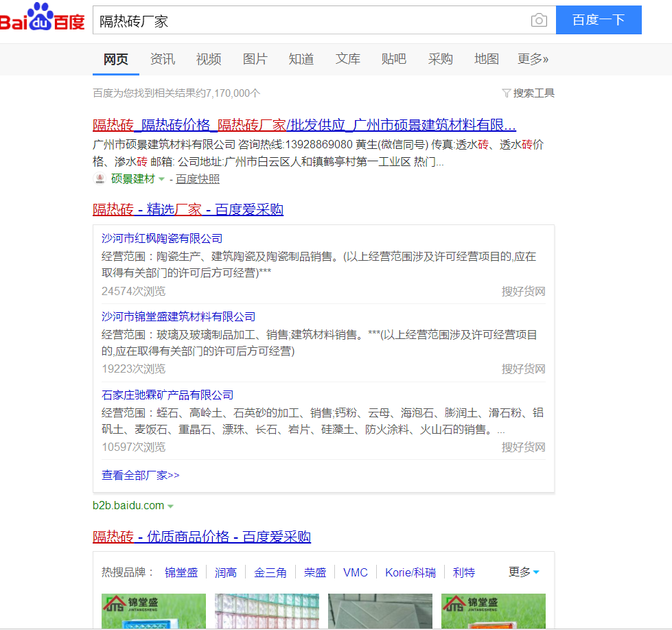Click 搜好货网 beside 10597次浏览
Screen dimensions: 672x630
tap(523, 447)
